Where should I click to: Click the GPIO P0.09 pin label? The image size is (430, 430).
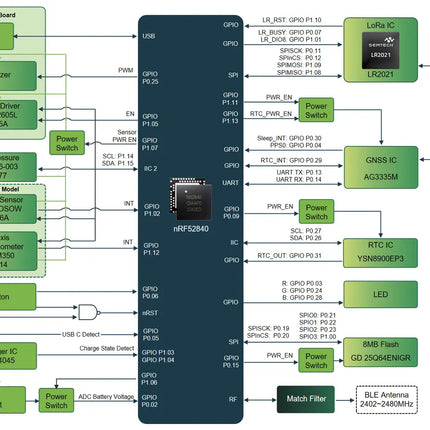click(231, 213)
